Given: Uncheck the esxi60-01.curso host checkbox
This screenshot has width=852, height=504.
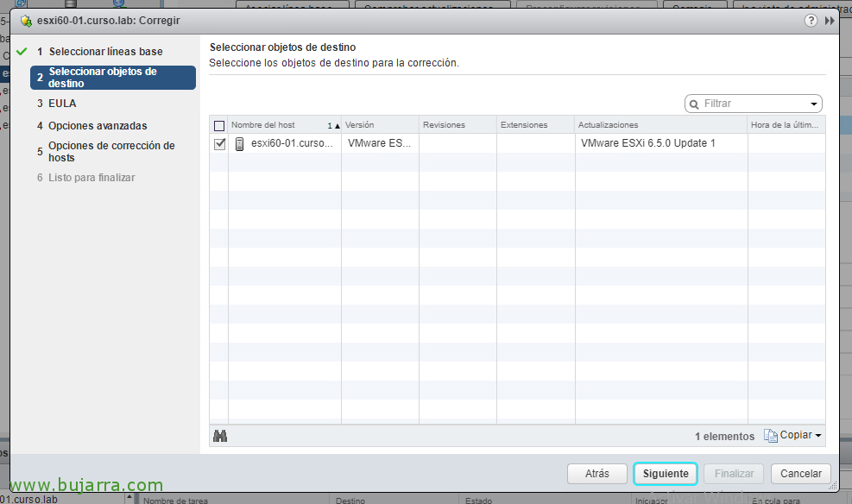Looking at the screenshot, I should point(219,144).
